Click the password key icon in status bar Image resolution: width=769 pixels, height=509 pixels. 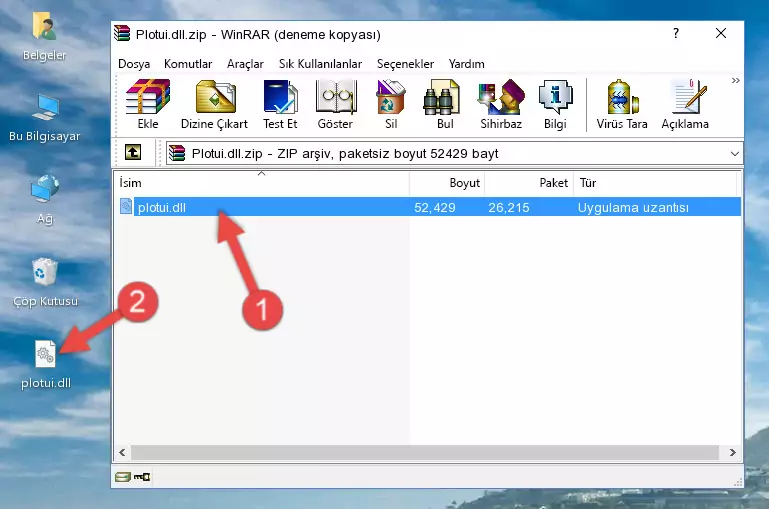pyautogui.click(x=142, y=477)
